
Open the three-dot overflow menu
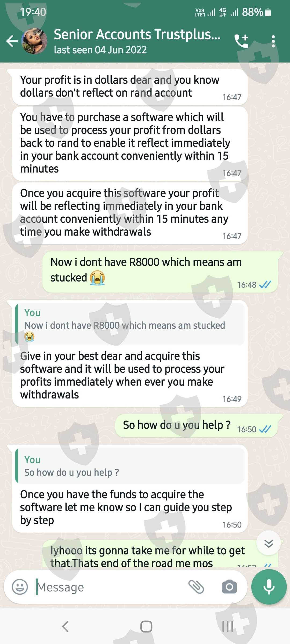pos(273,41)
